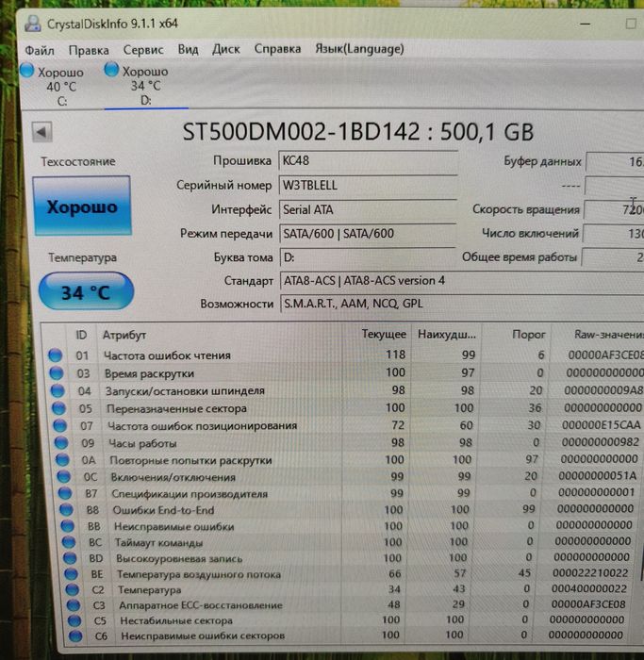Image resolution: width=644 pixels, height=660 pixels.
Task: Minimize the CrystalDiskInfo window
Action: [586, 24]
